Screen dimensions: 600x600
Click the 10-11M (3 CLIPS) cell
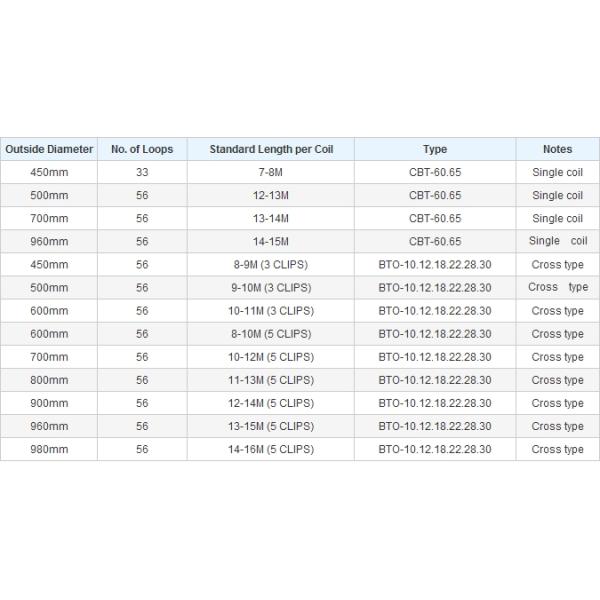click(270, 311)
